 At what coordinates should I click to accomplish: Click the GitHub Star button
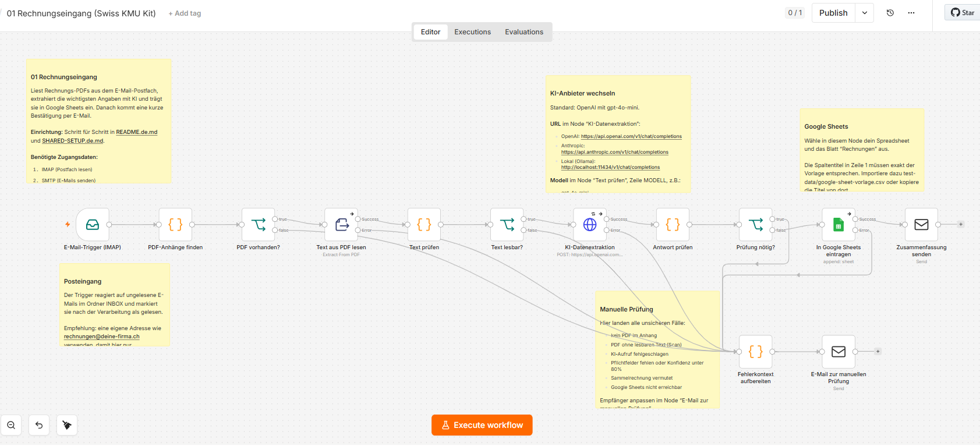click(963, 13)
